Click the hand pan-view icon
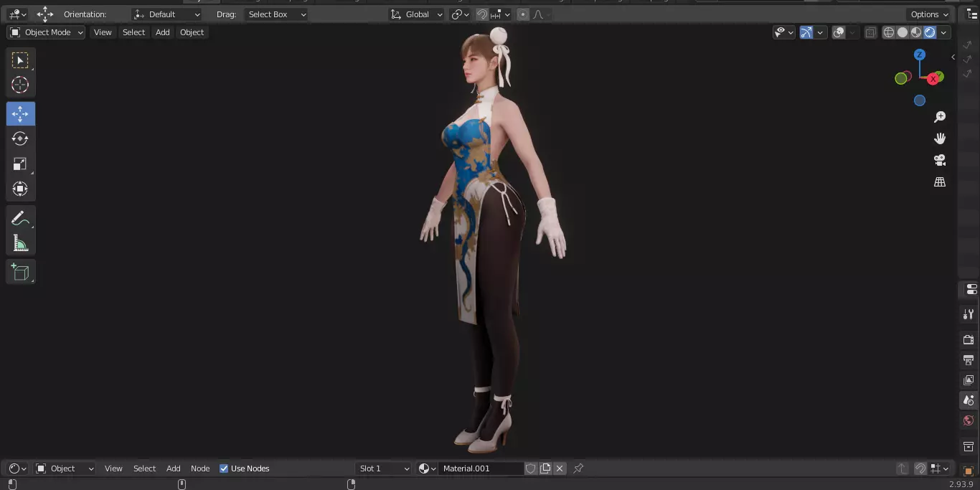This screenshot has width=980, height=490. click(940, 138)
